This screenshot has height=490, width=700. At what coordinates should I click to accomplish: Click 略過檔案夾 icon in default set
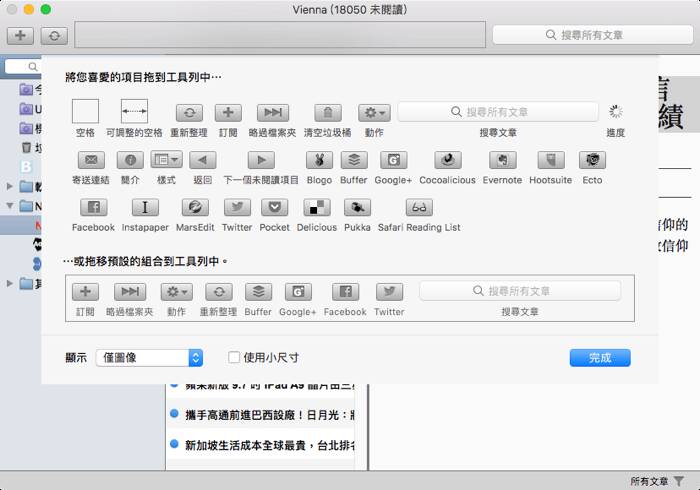[x=130, y=292]
